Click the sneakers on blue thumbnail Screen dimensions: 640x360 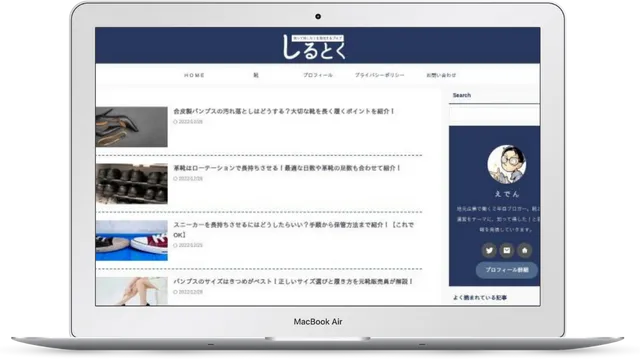[x=131, y=240]
